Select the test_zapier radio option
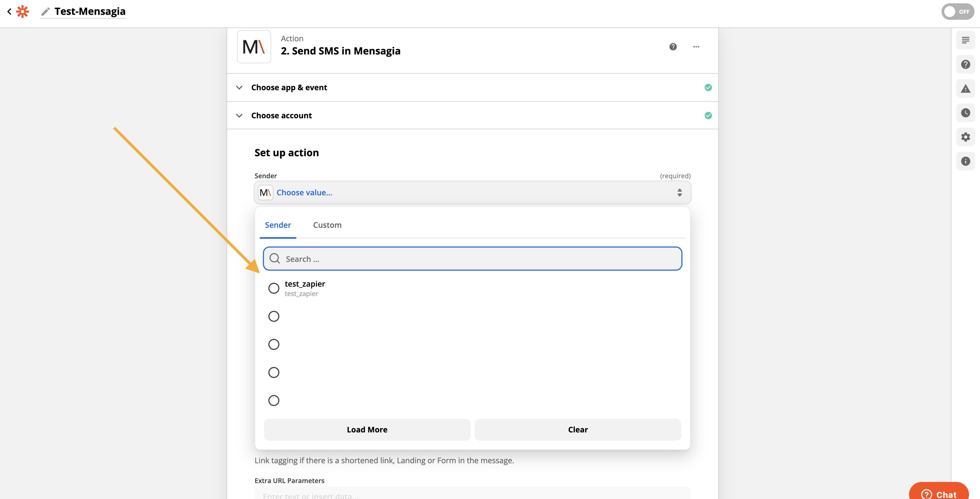Screen dimensions: 980x499 point(274,288)
